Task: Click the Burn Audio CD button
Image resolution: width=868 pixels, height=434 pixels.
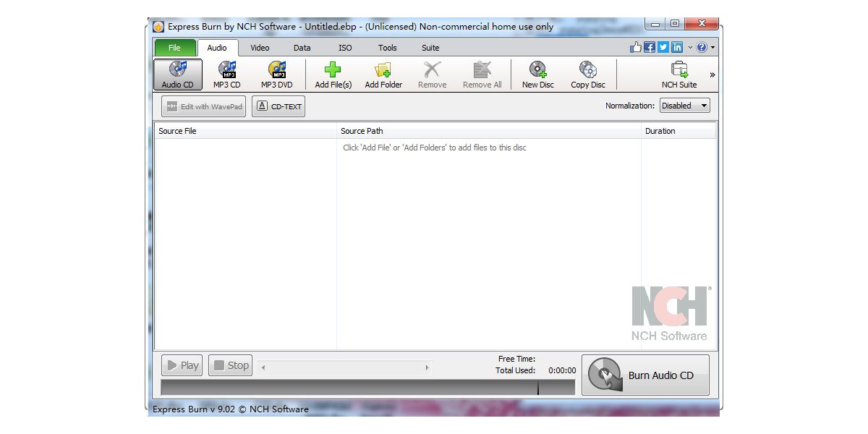Action: coord(644,374)
